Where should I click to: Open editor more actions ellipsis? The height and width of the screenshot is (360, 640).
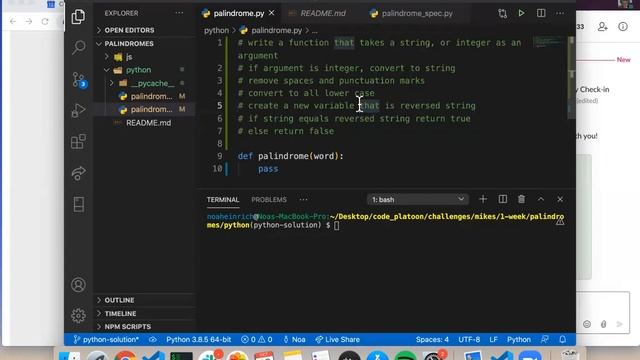560,13
